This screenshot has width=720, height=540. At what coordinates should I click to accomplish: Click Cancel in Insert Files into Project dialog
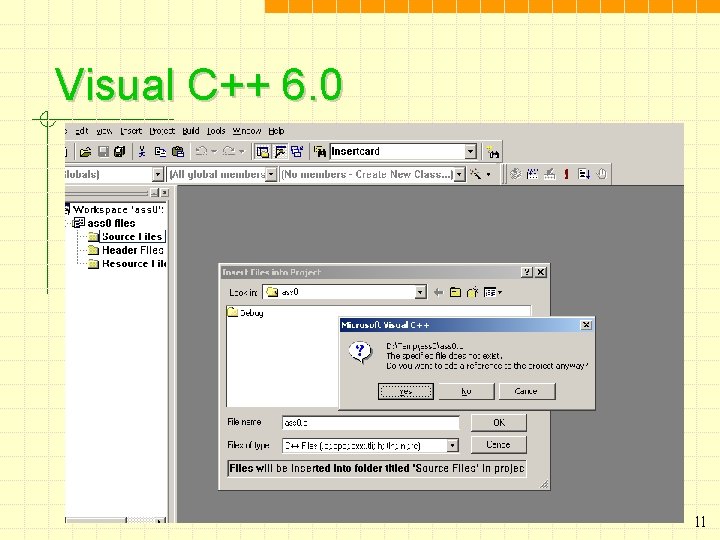click(499, 444)
